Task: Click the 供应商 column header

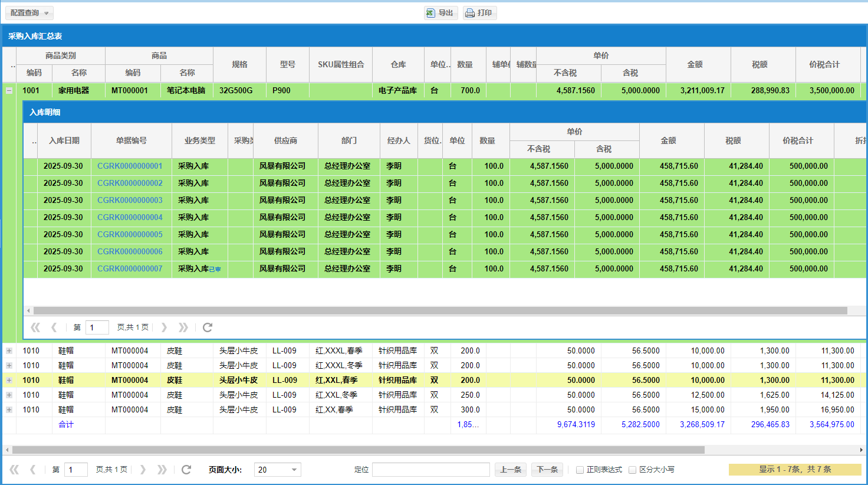Action: 285,140
